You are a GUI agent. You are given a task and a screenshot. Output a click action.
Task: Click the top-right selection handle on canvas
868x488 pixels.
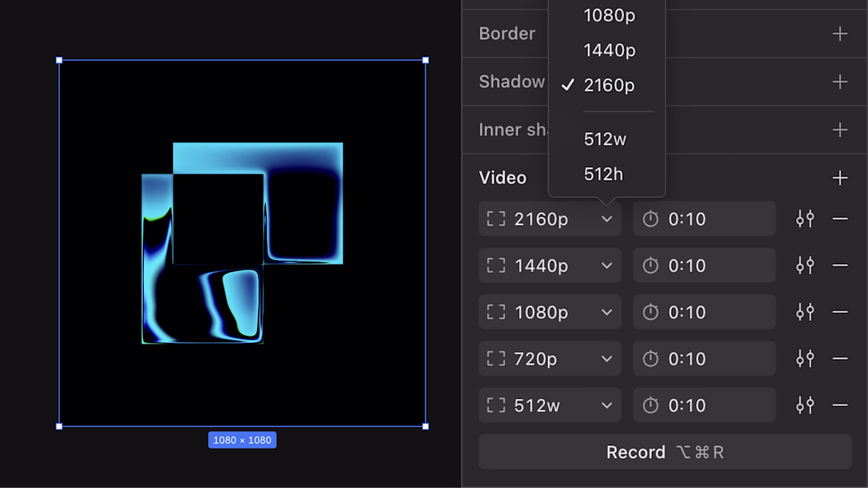coord(425,60)
